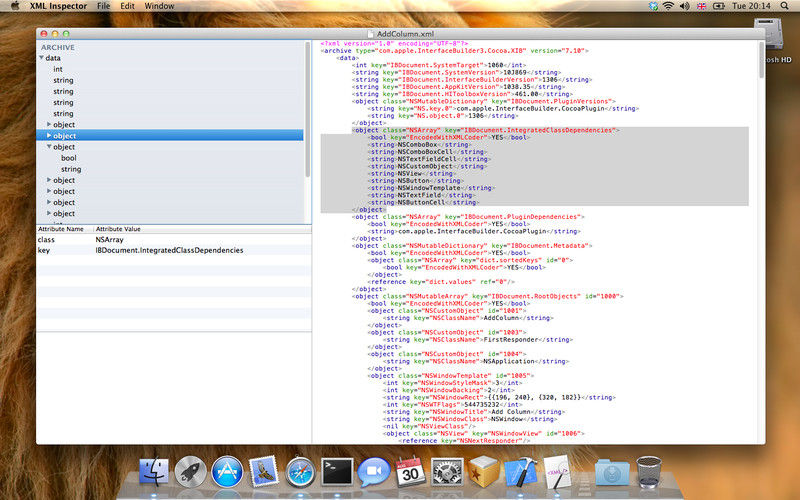Image resolution: width=800 pixels, height=500 pixels.
Task: Click the IBDocument.IntegratedClassDependencies attribute value
Action: pyautogui.click(x=169, y=250)
